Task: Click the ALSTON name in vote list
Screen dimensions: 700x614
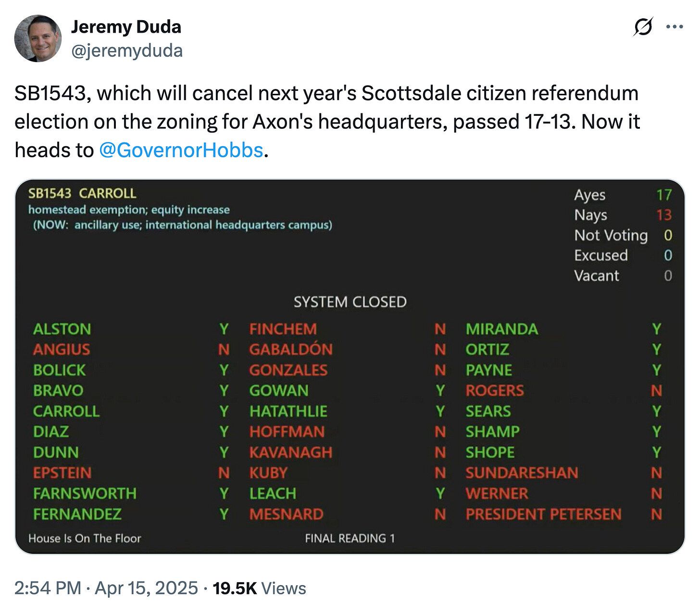Action: 62,329
